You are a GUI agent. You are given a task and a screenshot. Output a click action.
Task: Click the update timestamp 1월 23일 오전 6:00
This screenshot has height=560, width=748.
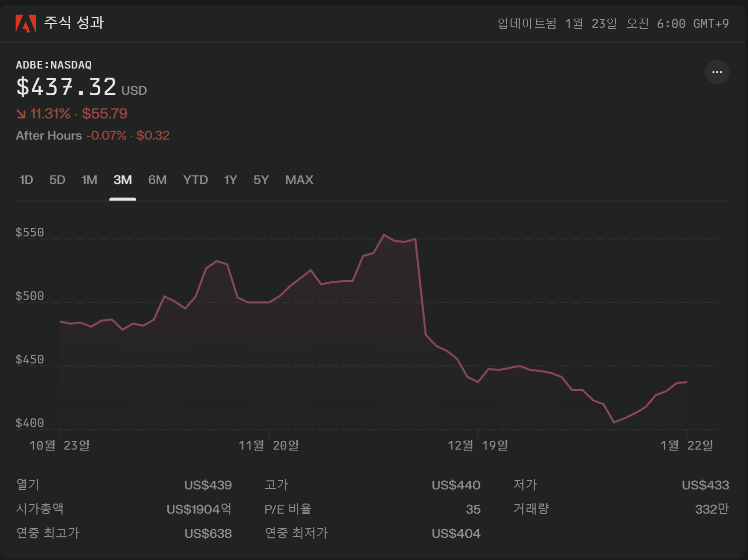(625, 24)
